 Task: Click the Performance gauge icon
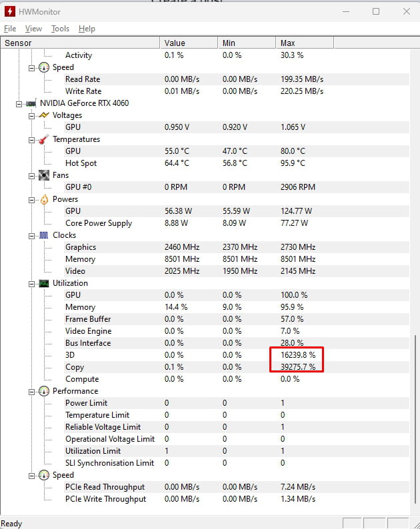click(44, 391)
